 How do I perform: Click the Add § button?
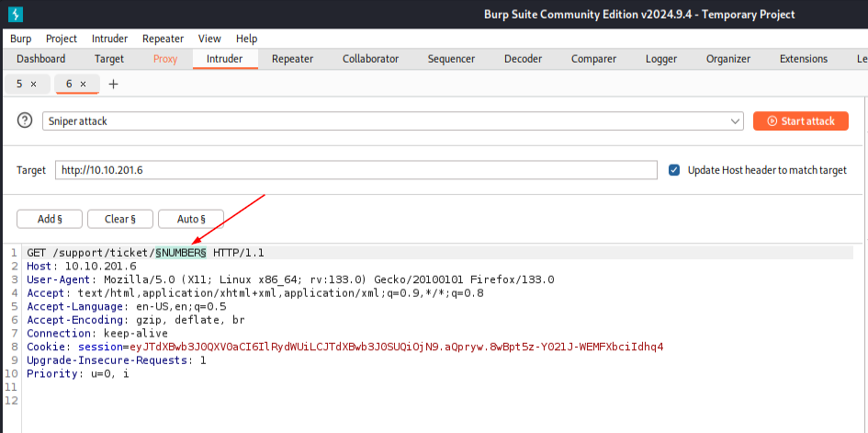point(51,219)
